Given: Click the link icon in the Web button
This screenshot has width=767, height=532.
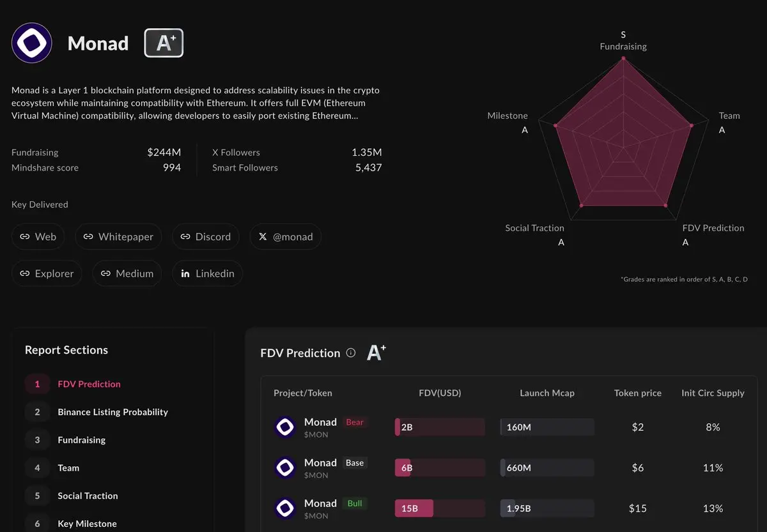Looking at the screenshot, I should 25,236.
